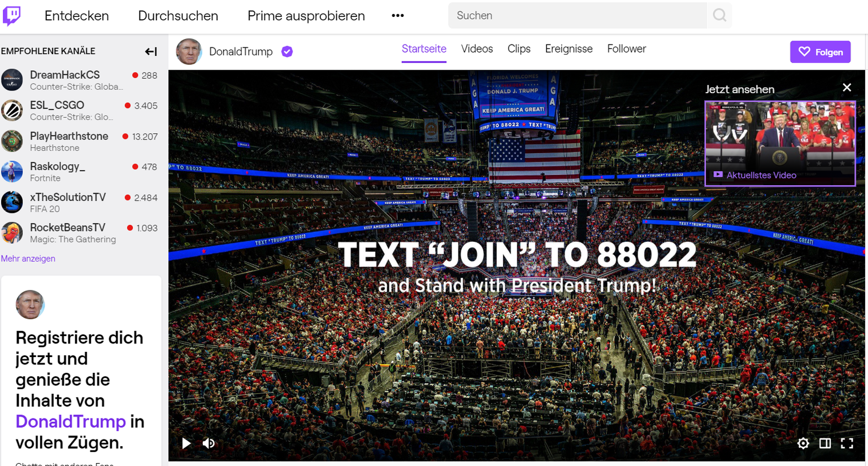
Task: Open the three-dots more menu
Action: click(398, 15)
